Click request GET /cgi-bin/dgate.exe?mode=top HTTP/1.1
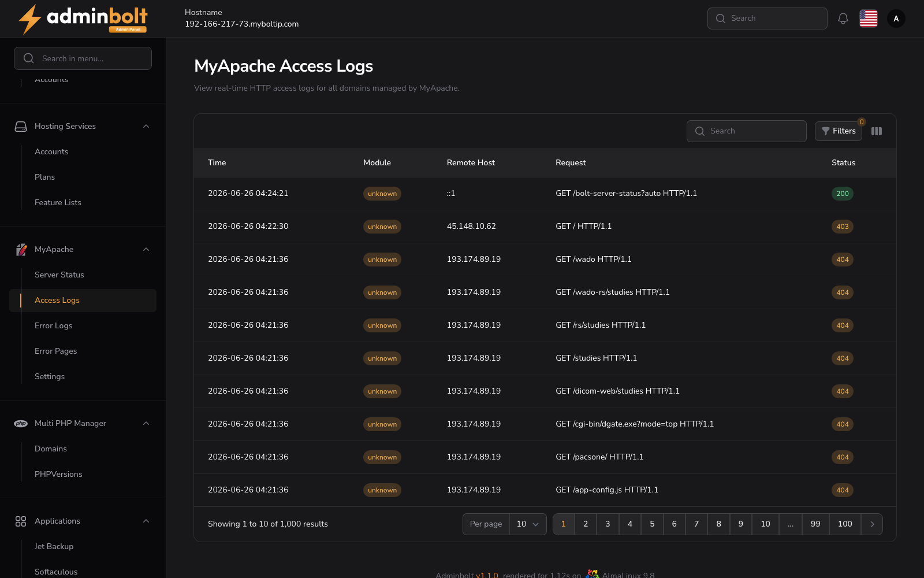 (635, 424)
